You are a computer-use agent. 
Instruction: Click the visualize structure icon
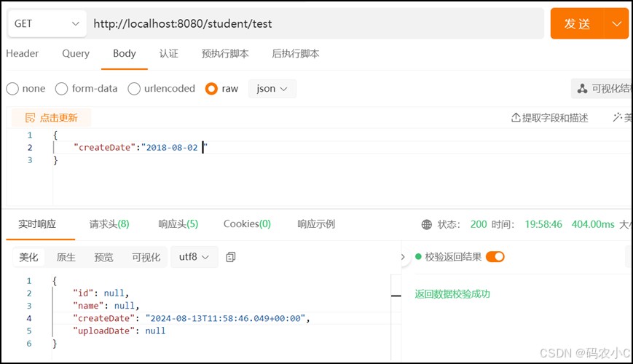coord(582,88)
